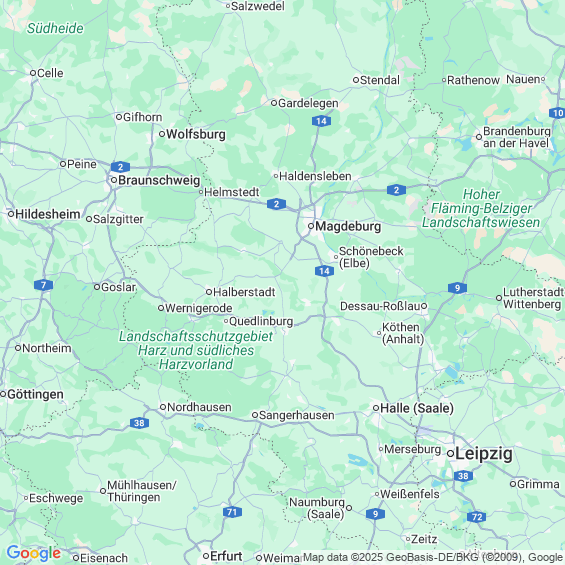Viewport: 565px width, 565px height.
Task: Click the map data copyright text
Action: tap(433, 557)
